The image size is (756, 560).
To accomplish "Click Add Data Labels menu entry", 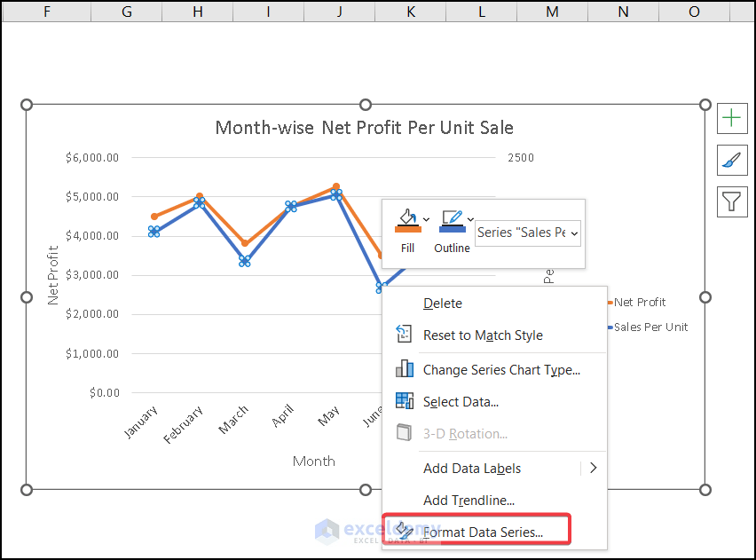I will tap(472, 468).
